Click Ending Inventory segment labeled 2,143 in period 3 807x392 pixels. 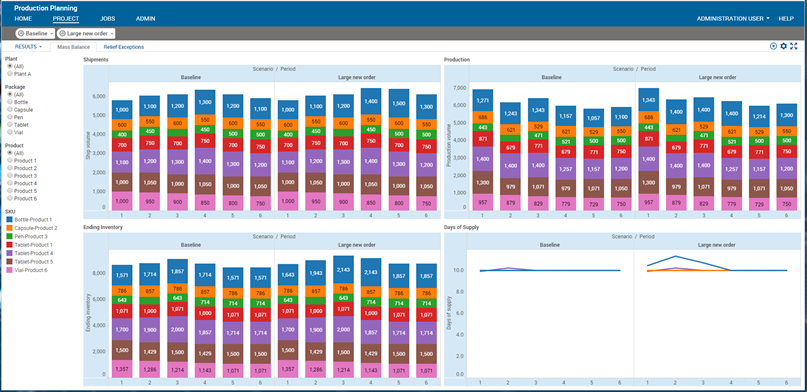click(343, 270)
